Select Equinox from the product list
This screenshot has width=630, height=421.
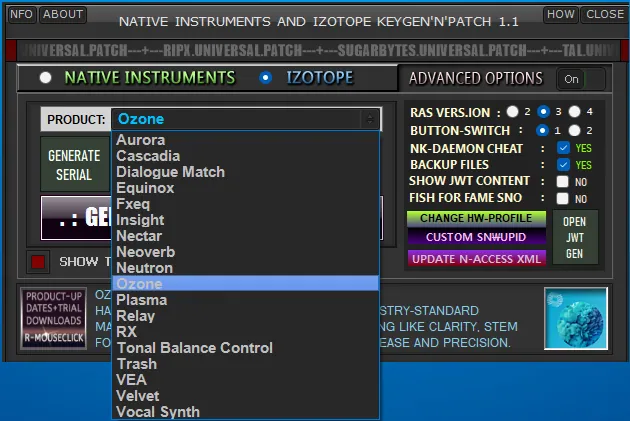click(245, 188)
